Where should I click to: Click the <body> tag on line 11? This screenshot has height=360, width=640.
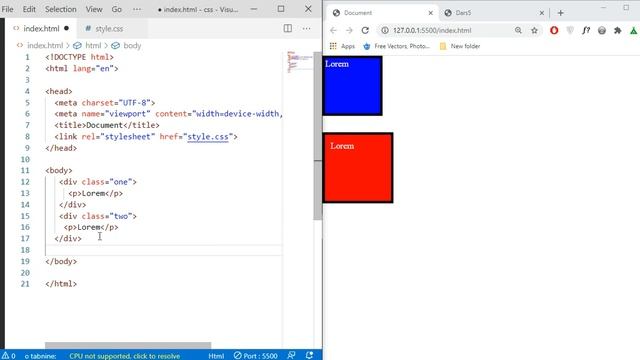click(x=59, y=171)
